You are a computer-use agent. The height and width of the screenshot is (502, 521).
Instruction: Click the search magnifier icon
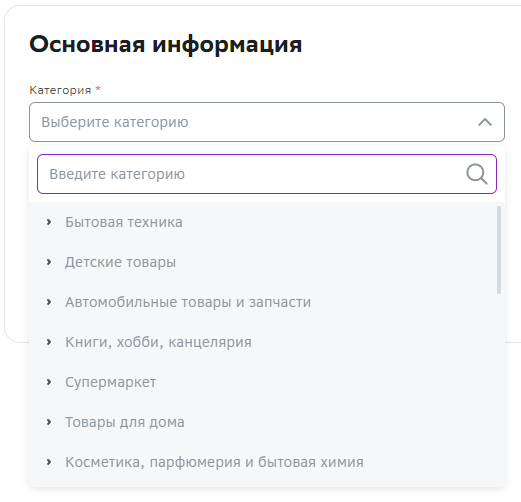pos(477,174)
